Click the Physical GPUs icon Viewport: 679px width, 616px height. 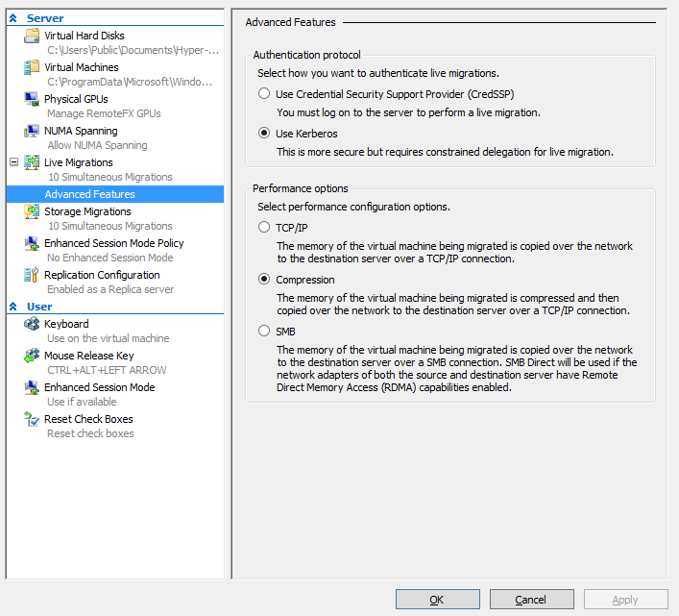pos(32,100)
